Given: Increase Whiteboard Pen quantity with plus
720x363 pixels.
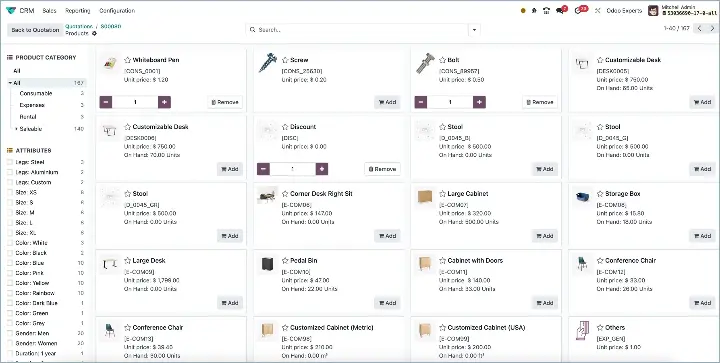Looking at the screenshot, I should coord(164,102).
